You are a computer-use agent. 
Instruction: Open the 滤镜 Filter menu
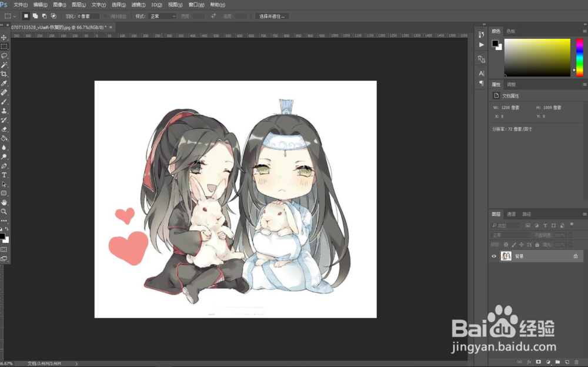pyautogui.click(x=138, y=5)
